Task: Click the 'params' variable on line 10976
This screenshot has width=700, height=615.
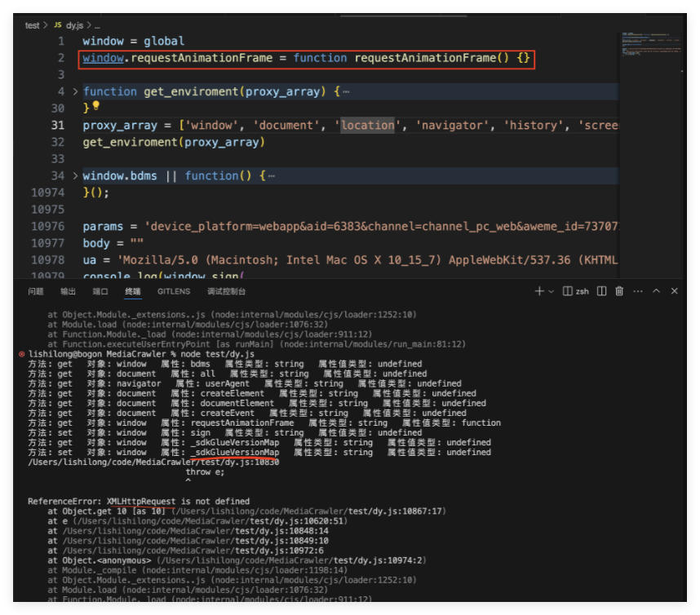Action: 103,227
